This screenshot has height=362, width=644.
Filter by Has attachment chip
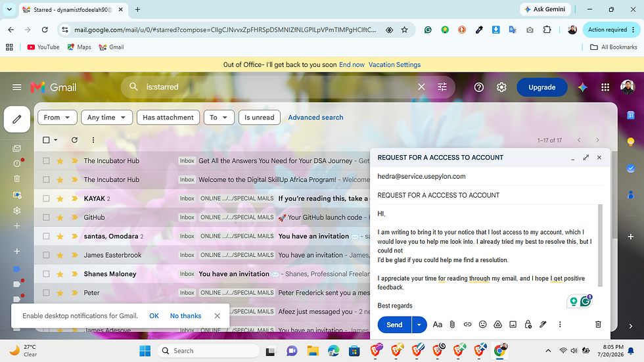coord(168,118)
